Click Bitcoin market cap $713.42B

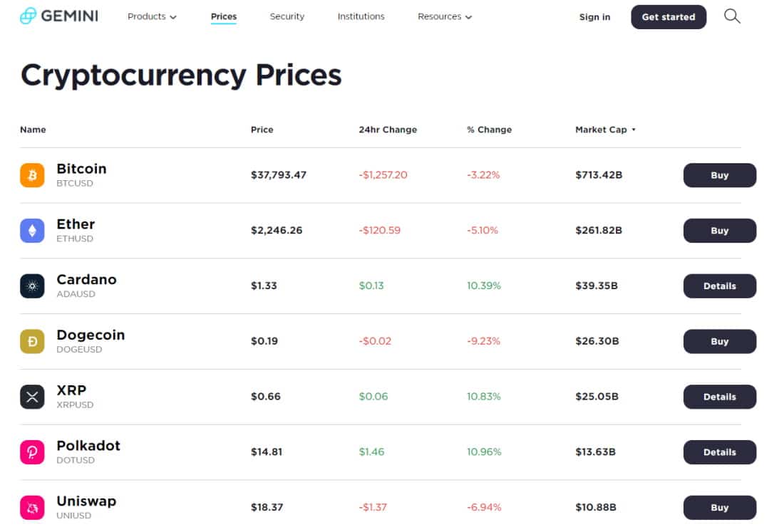point(599,175)
